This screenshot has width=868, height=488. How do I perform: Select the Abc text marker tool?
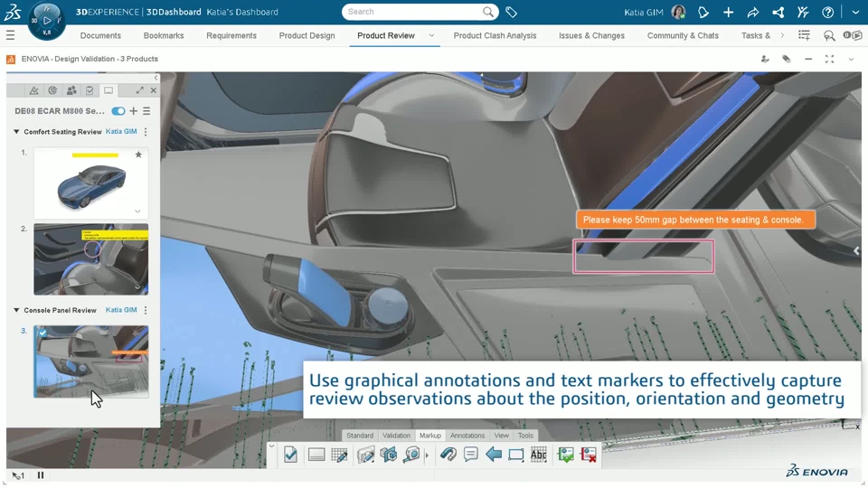pyautogui.click(x=539, y=455)
